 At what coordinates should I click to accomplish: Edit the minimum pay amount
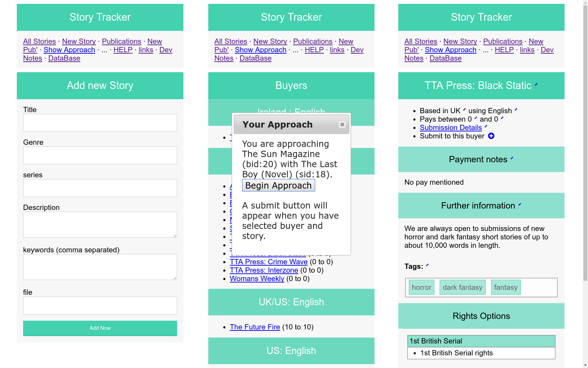coord(475,118)
